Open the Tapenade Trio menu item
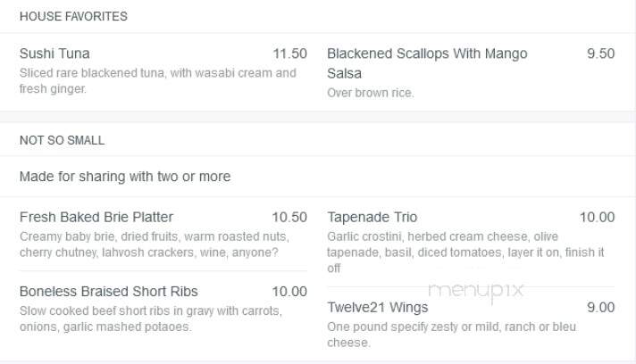This screenshot has height=364, width=636. click(372, 217)
